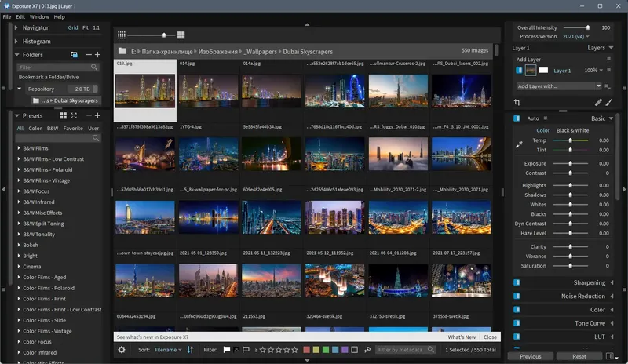Pick the white balance eyedropper tool
628x364 pixels.
tap(518, 144)
